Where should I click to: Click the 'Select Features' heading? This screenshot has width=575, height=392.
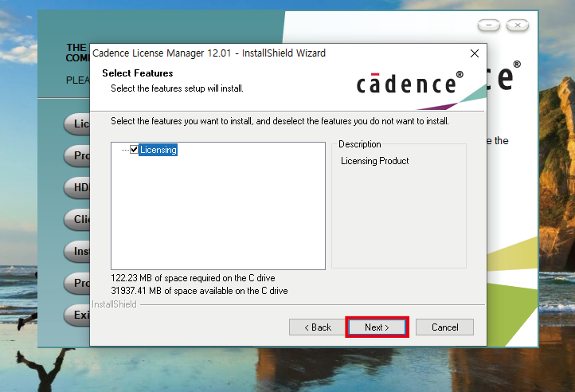click(x=138, y=73)
